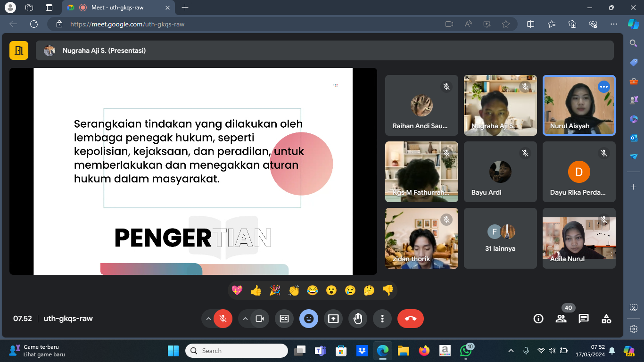Image resolution: width=644 pixels, height=362 pixels.
Task: Open the present screen option
Action: click(333, 319)
